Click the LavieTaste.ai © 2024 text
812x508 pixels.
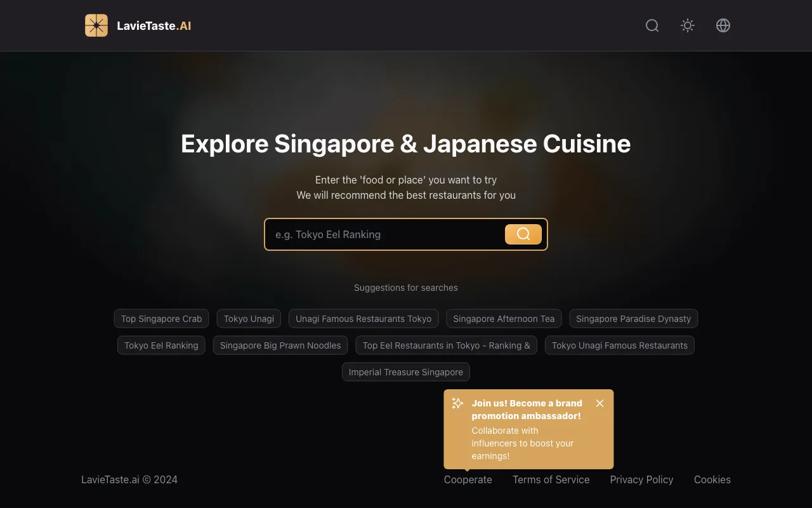(129, 479)
